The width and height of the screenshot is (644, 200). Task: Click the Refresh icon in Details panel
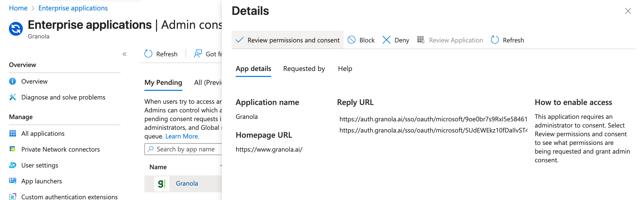[494, 40]
